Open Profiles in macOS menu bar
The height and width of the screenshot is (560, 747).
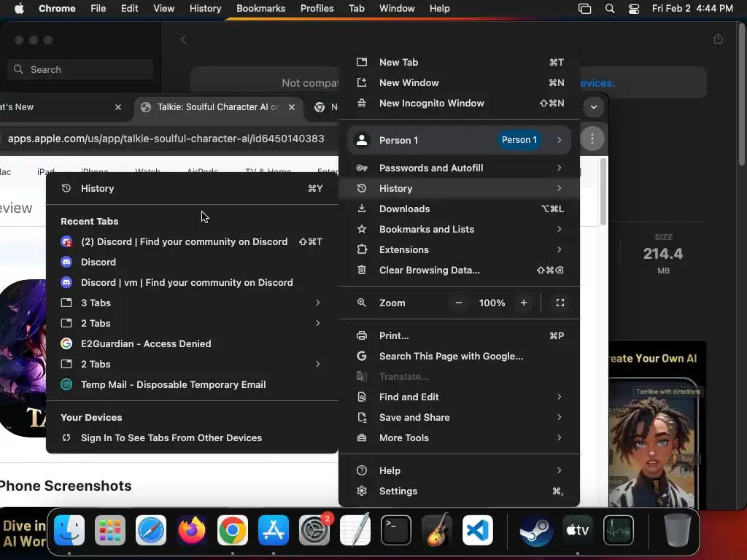(317, 9)
